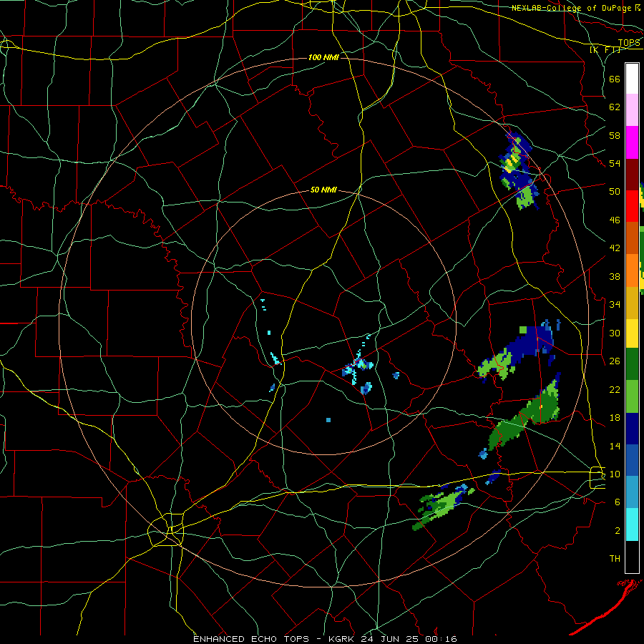The height and width of the screenshot is (644, 644).
Task: Click the legend value "62"
Action: pyautogui.click(x=615, y=107)
